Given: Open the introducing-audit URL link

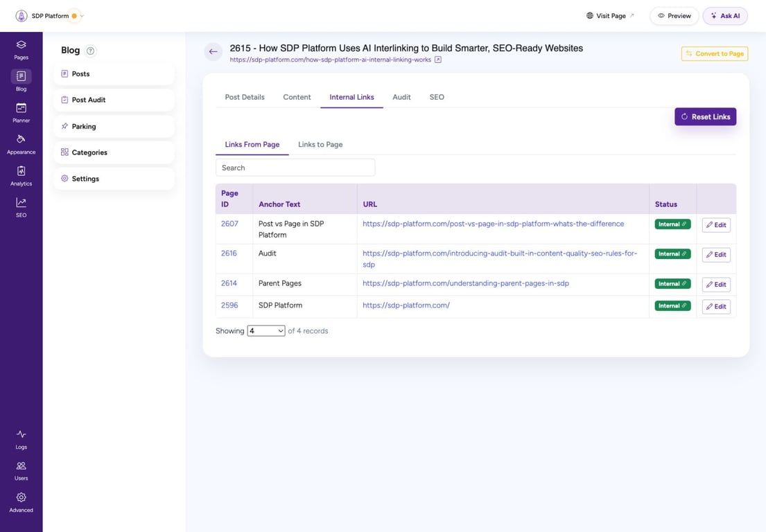Looking at the screenshot, I should click(x=500, y=258).
